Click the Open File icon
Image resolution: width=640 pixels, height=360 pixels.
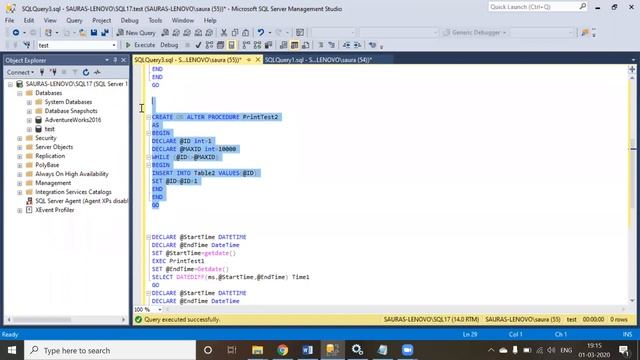pyautogui.click(x=83, y=33)
